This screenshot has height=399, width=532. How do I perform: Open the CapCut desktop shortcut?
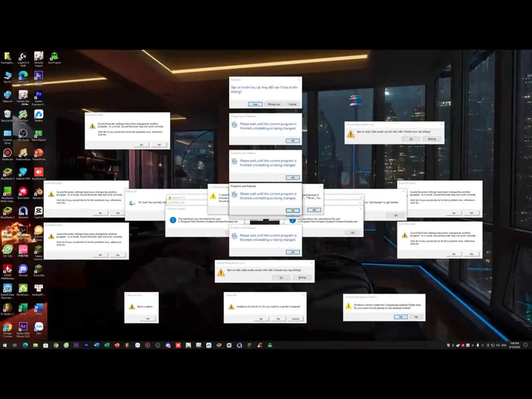[x=38, y=213]
